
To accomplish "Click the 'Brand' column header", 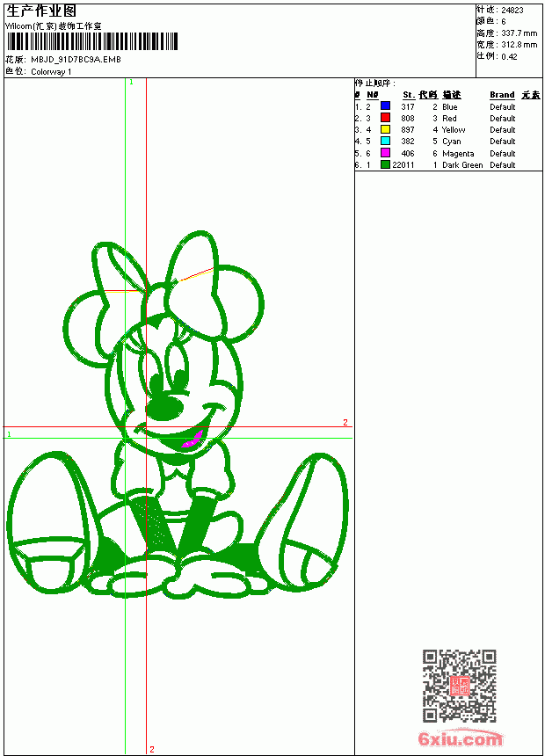I will (502, 95).
